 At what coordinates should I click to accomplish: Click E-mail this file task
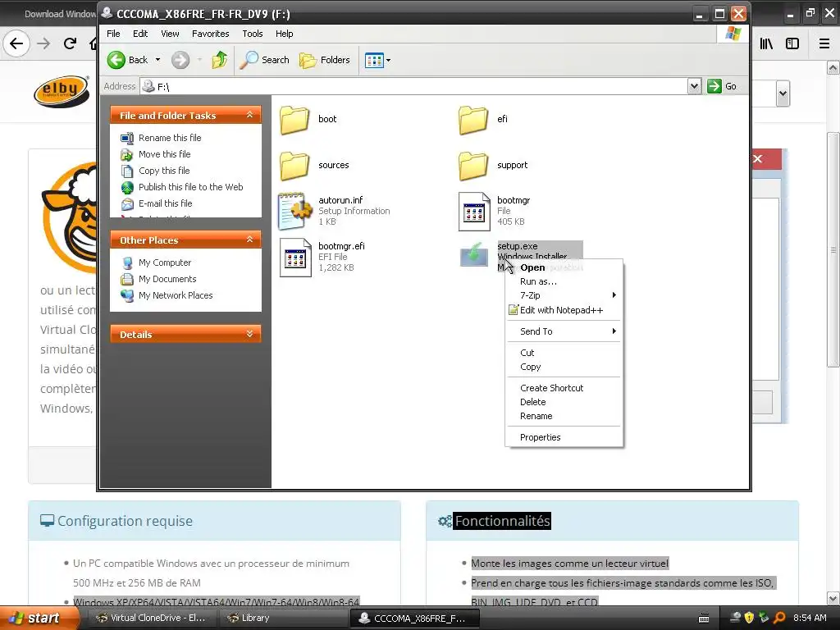coord(165,203)
